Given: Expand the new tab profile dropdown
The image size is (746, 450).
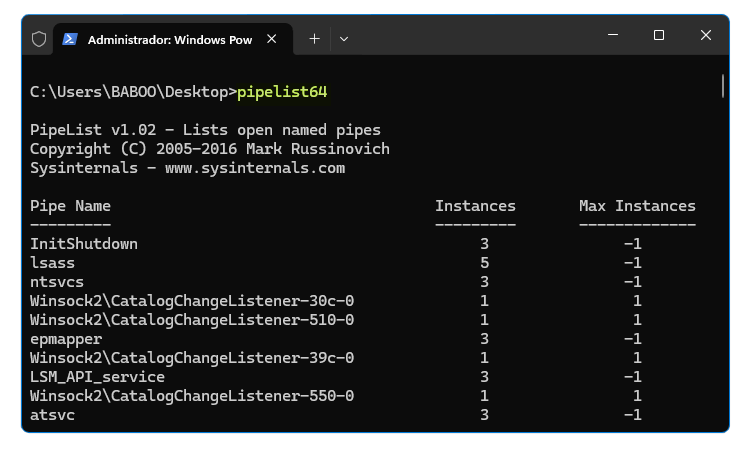Looking at the screenshot, I should (344, 39).
